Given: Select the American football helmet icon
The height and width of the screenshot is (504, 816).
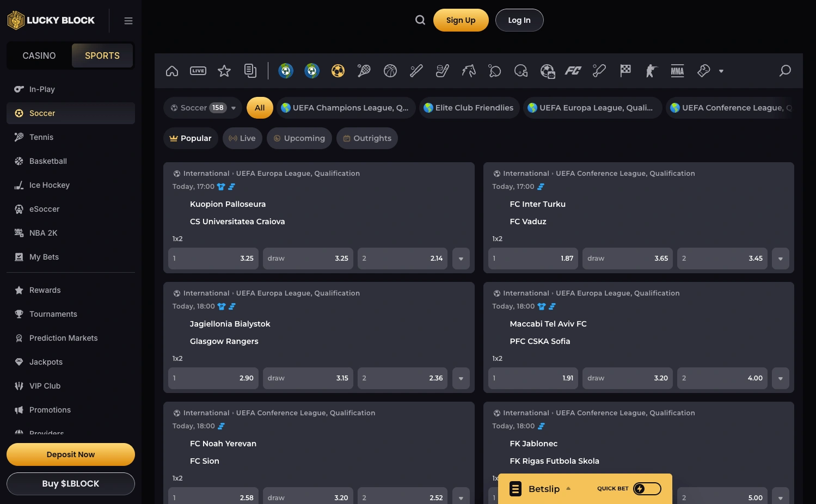Looking at the screenshot, I should coord(521,71).
